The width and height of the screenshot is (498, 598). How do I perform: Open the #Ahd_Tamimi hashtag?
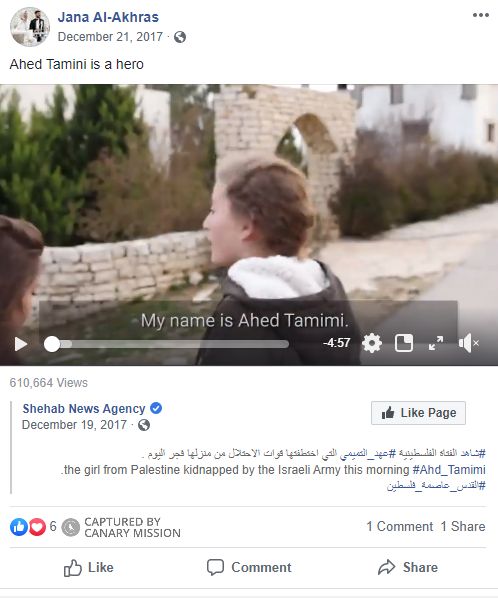449,469
